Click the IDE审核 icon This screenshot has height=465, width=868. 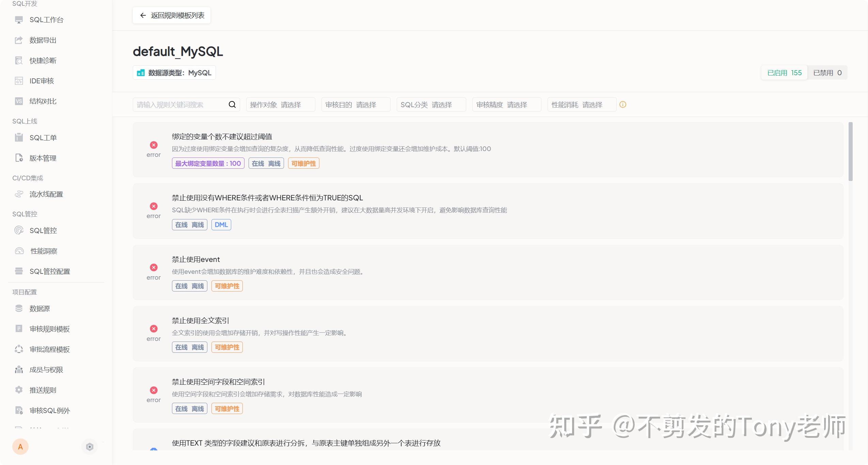pos(19,81)
